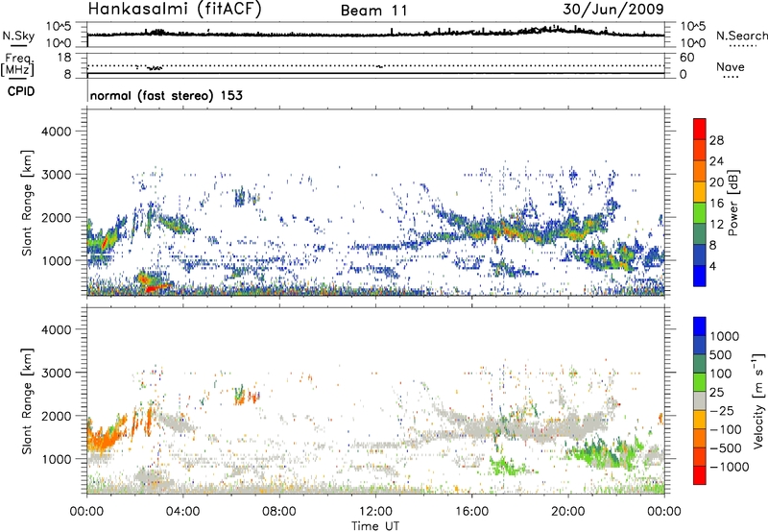Click the light green 25–100 Velocity colorbar segment
This screenshot has height=532, width=768.
[x=700, y=382]
